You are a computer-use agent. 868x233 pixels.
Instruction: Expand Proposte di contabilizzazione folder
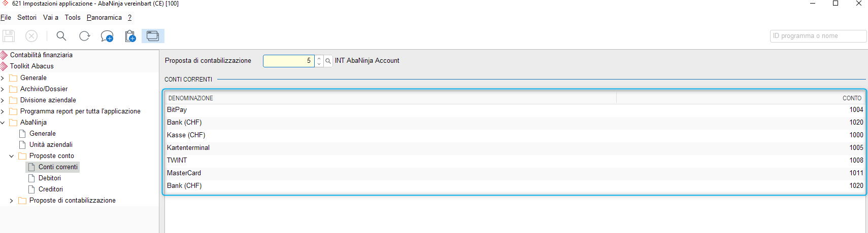[x=12, y=201]
